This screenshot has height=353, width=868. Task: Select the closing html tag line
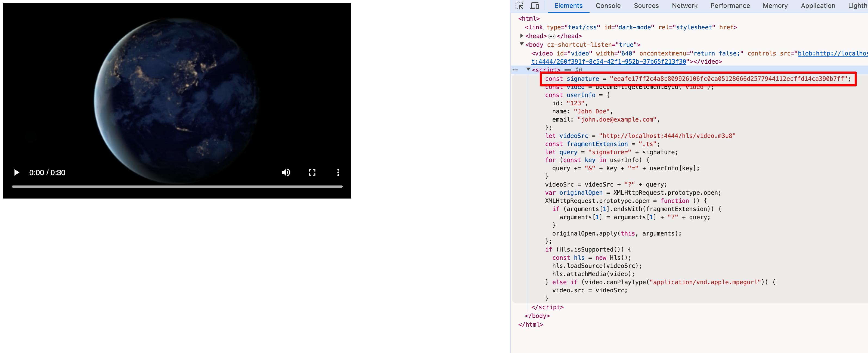tap(531, 324)
